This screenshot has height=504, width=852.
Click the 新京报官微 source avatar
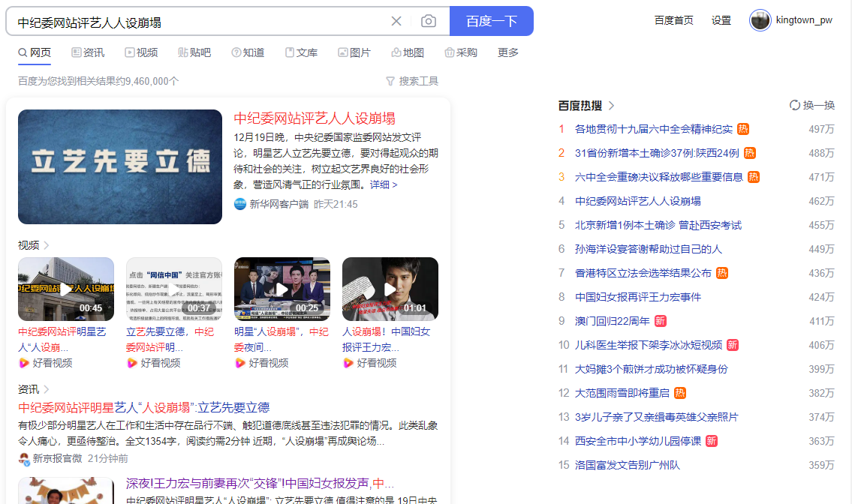24,459
